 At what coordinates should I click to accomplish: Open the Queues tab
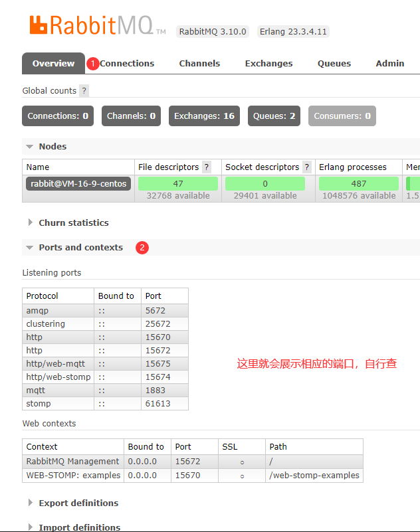coord(334,64)
